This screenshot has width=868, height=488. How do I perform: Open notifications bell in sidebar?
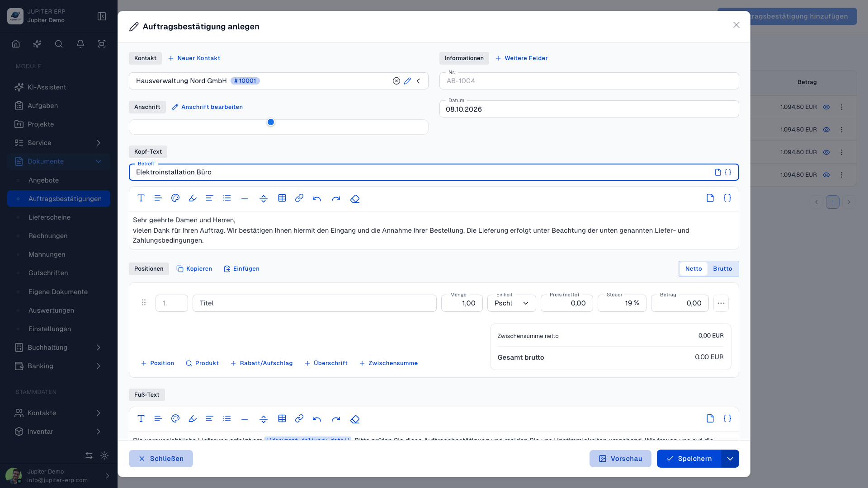(80, 44)
